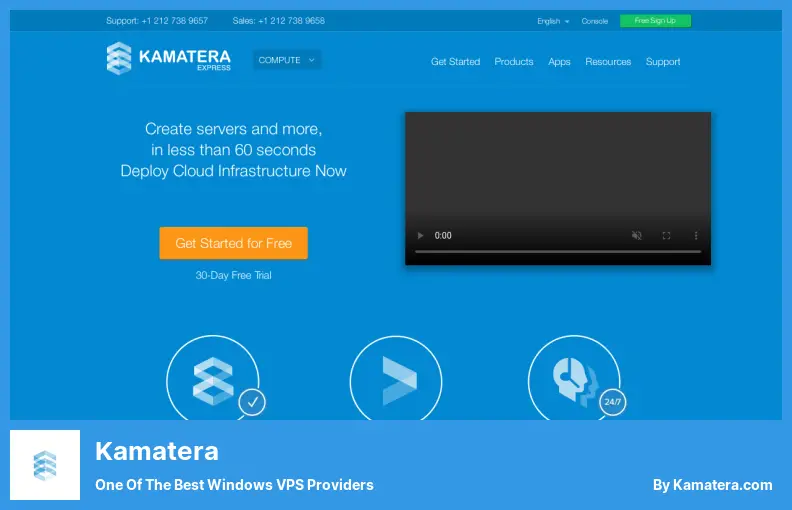792x510 pixels.
Task: Enter fullscreen on the video
Action: point(666,236)
